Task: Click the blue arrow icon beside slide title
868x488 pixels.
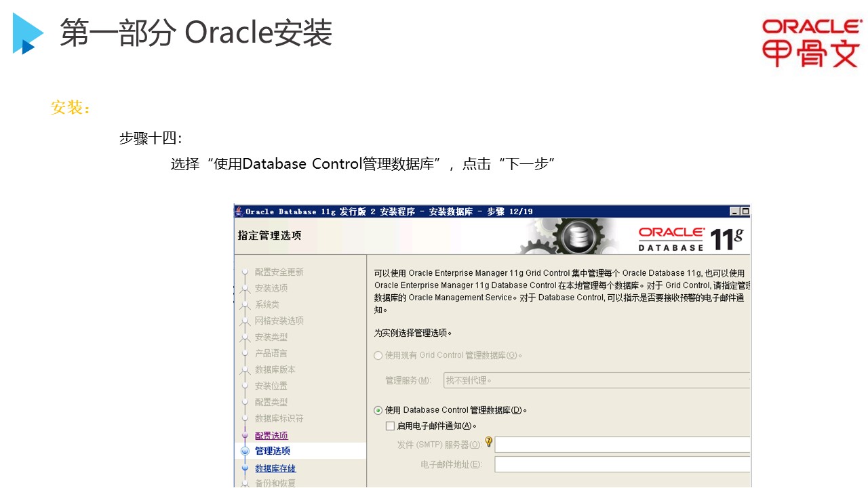Action: click(28, 33)
